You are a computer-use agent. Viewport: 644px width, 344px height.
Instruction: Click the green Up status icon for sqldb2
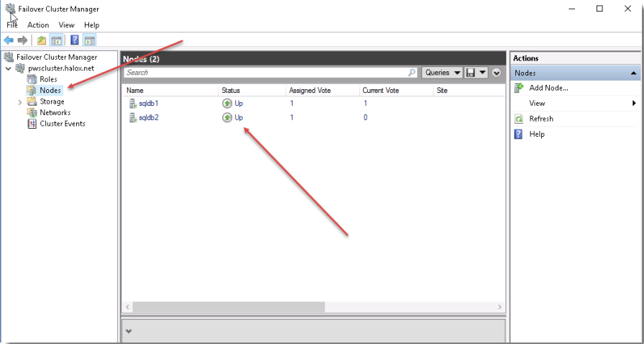pyautogui.click(x=227, y=118)
